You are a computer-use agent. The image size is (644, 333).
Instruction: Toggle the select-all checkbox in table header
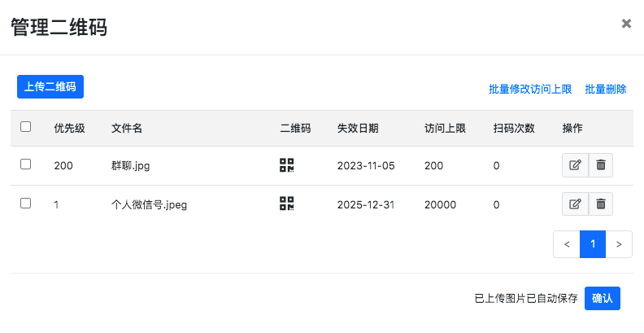[25, 127]
